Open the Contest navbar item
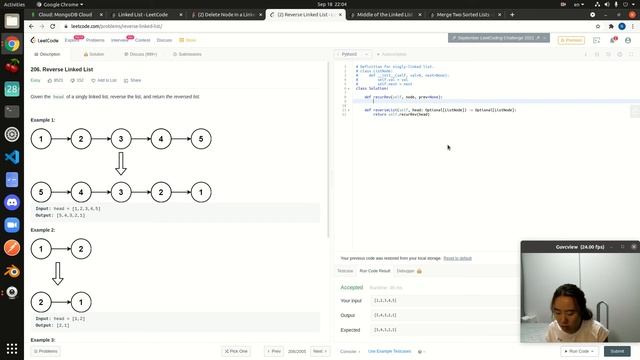 point(142,40)
